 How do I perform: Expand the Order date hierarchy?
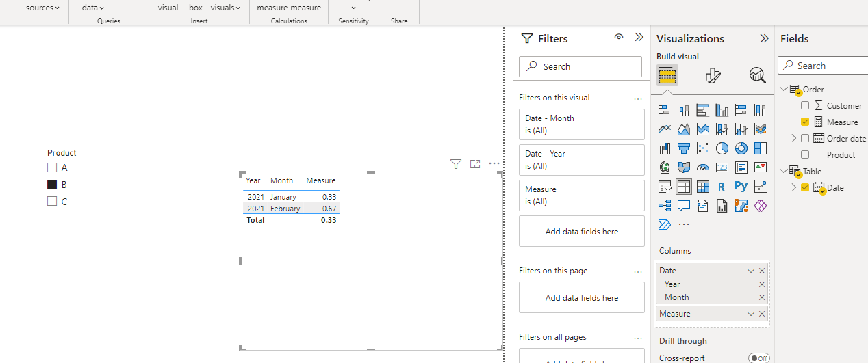coord(794,138)
